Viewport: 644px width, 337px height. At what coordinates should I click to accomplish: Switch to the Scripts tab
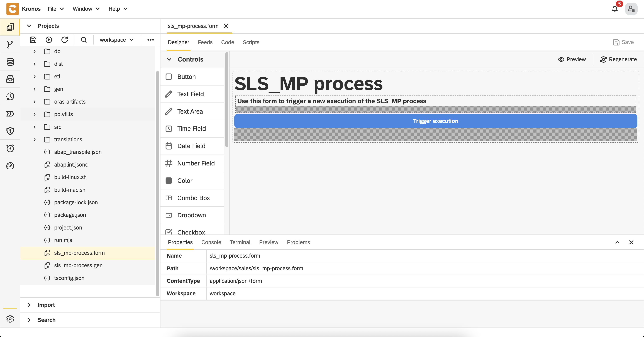click(251, 42)
